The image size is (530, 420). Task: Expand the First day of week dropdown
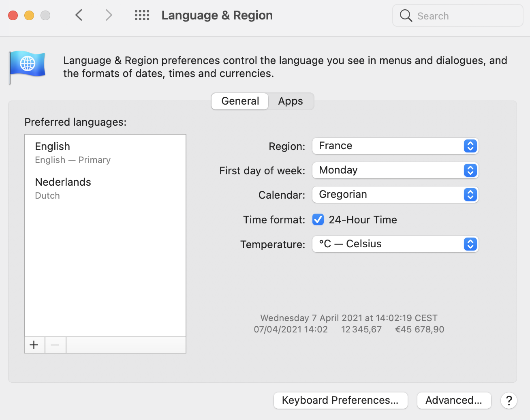pos(395,170)
